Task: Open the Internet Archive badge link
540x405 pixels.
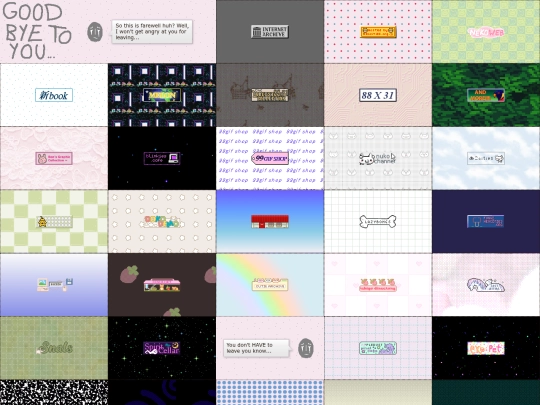Action: point(270,32)
